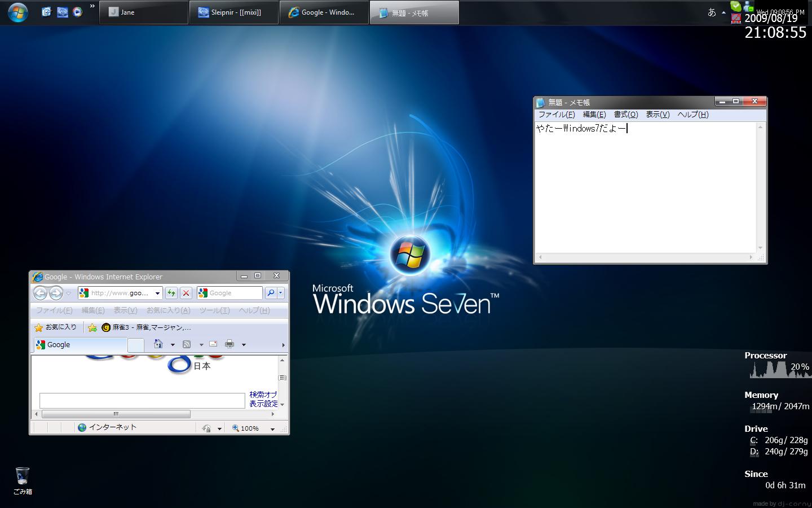Open IE search provider dropdown arrow
812x508 pixels.
280,293
